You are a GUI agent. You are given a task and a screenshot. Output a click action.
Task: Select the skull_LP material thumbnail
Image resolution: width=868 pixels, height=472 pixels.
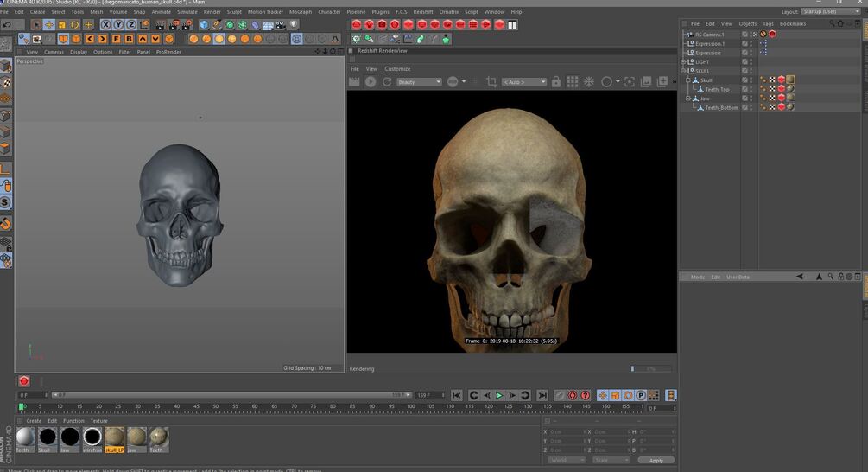(x=114, y=437)
